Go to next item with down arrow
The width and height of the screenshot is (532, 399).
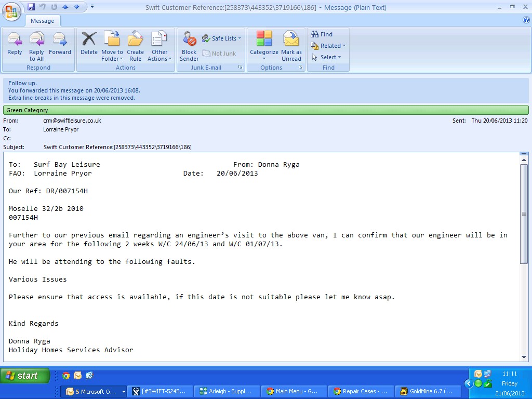coord(77,6)
